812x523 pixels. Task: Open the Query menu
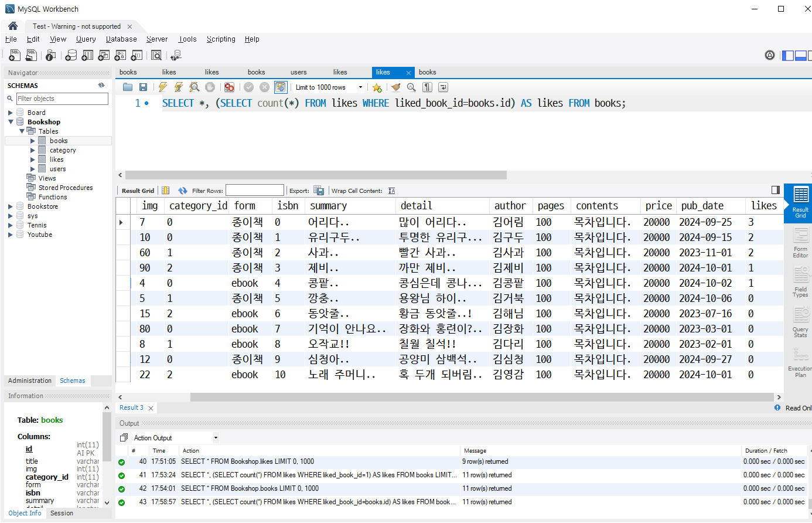(x=86, y=39)
